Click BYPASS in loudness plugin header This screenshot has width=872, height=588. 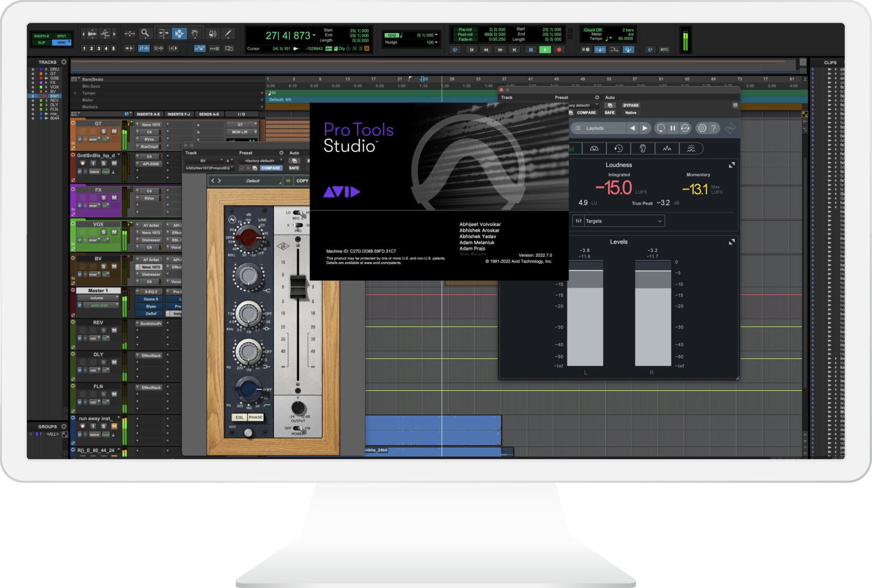[x=630, y=106]
